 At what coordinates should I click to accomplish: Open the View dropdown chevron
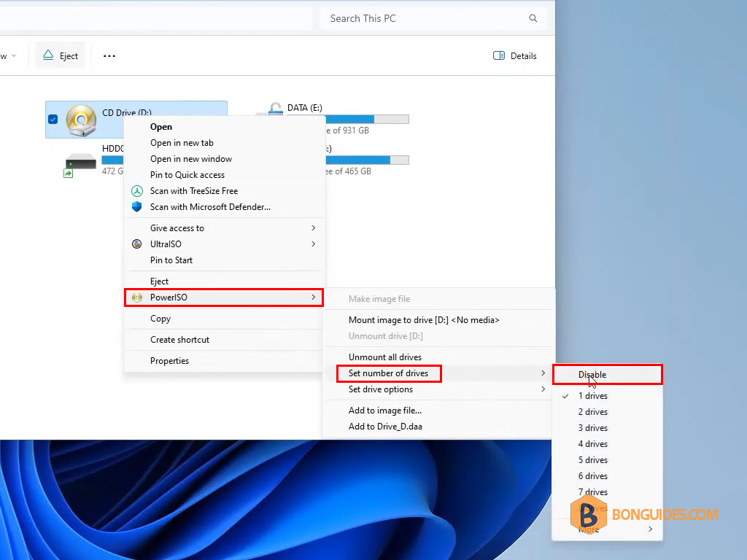pyautogui.click(x=14, y=55)
